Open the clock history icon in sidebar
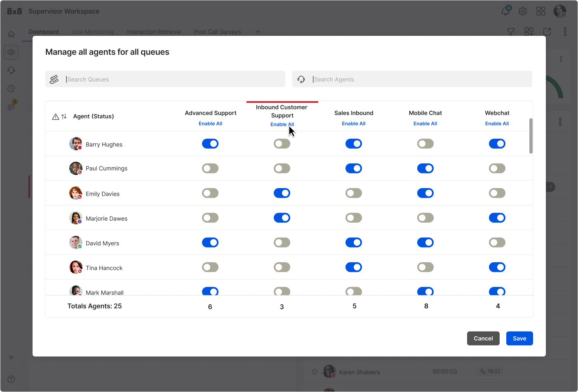 tap(11, 89)
